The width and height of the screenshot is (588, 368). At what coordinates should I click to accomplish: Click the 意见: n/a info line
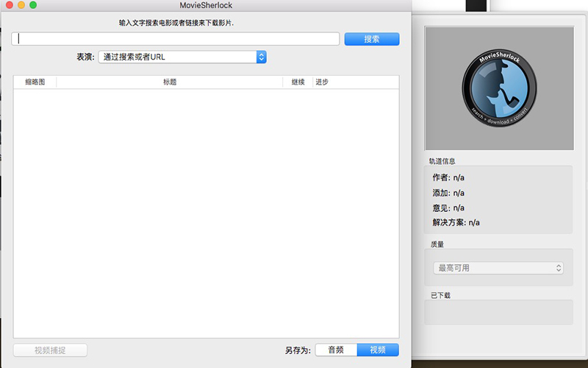point(448,208)
